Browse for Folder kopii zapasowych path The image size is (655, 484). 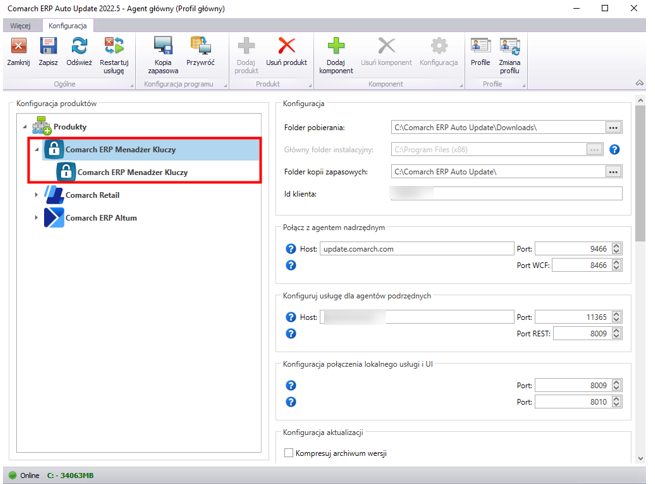[613, 172]
